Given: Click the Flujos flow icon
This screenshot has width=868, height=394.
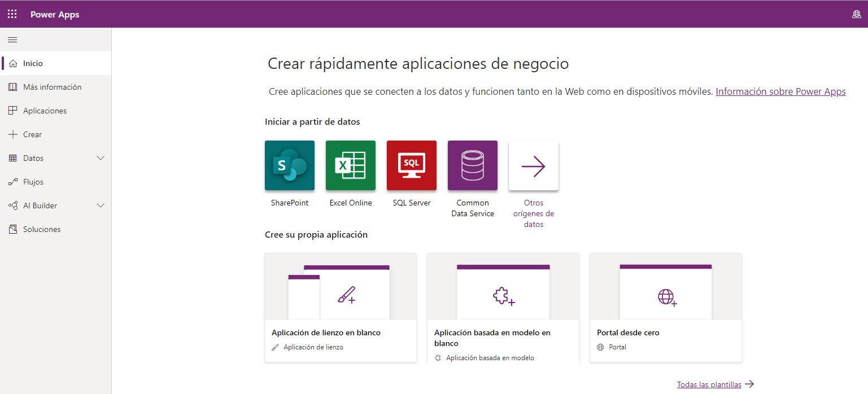Looking at the screenshot, I should [13, 182].
